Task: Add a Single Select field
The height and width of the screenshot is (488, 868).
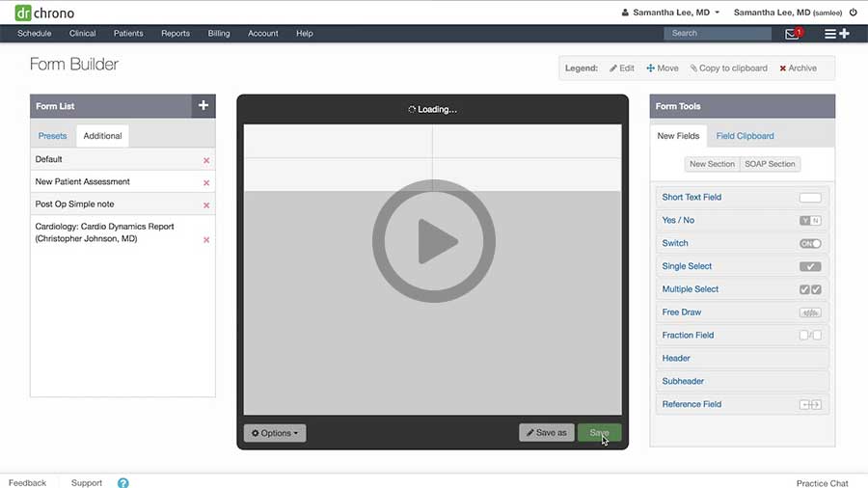Action: click(742, 266)
